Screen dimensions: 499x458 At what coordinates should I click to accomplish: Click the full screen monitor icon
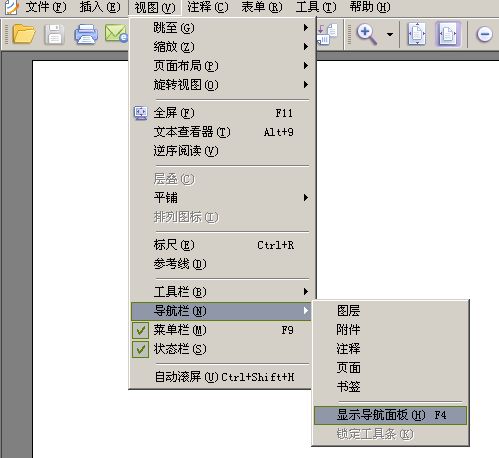coord(141,113)
